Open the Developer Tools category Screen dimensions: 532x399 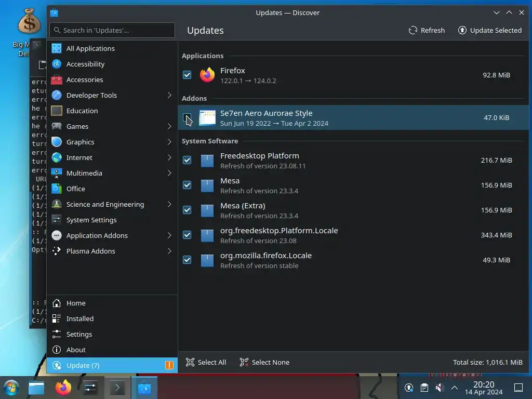[x=112, y=96]
